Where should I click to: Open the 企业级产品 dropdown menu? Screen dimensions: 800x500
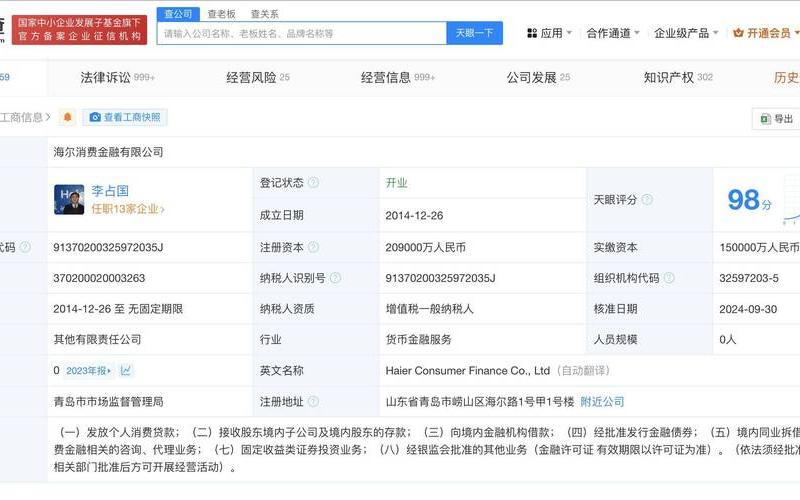tap(686, 33)
